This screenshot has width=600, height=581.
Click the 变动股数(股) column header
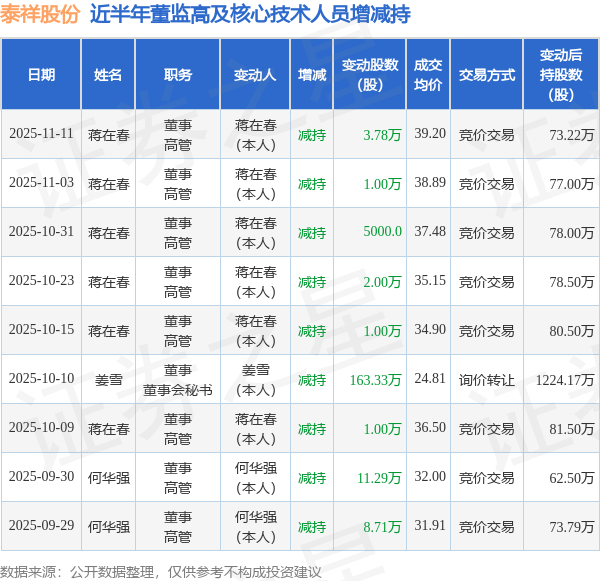point(370,75)
